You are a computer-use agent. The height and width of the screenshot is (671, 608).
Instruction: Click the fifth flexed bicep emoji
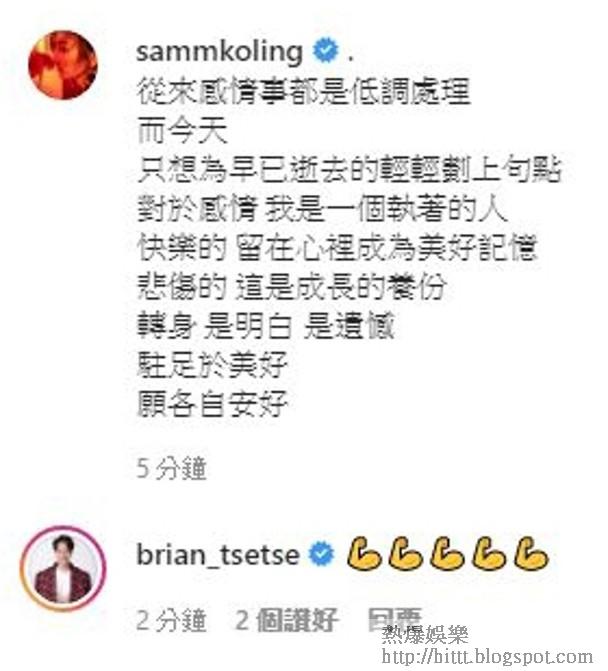tap(531, 554)
